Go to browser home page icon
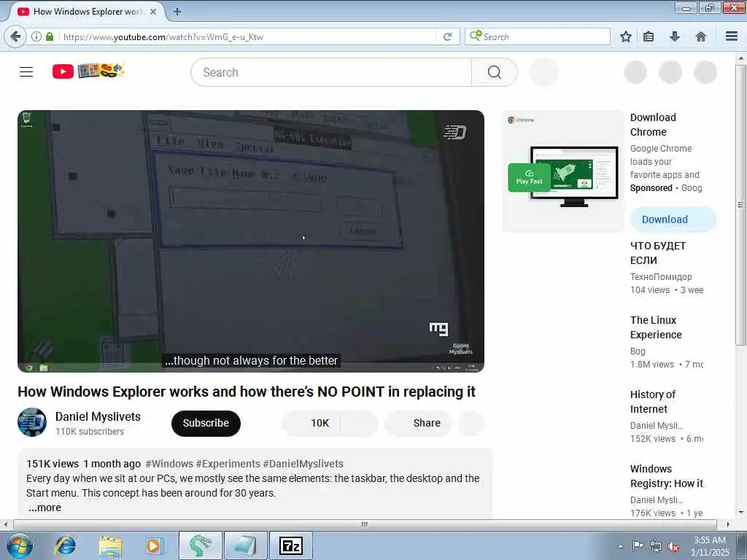Viewport: 747px width, 560px height. point(701,36)
